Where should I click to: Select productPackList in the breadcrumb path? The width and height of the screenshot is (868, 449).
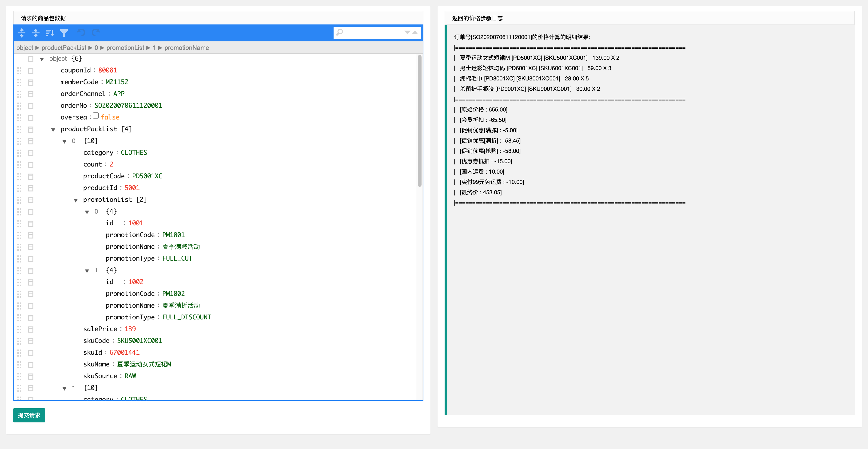[64, 48]
